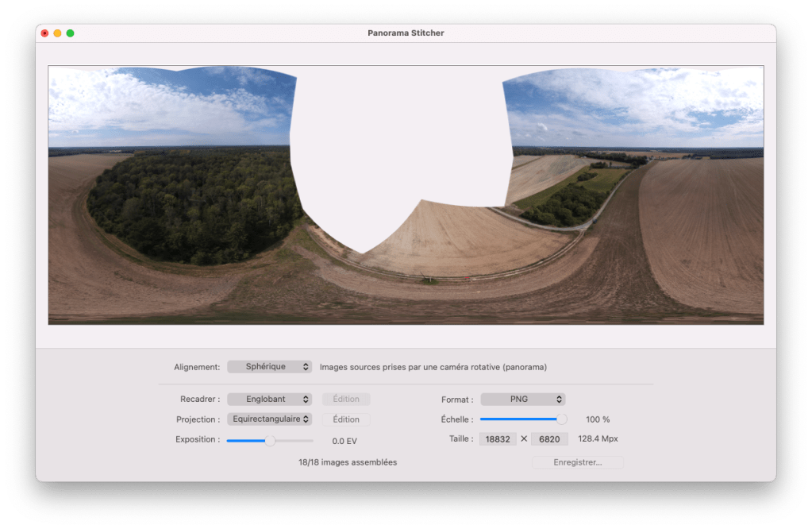Open the Alignement dropdown set to Sphérique
This screenshot has width=812, height=529.
point(269,367)
